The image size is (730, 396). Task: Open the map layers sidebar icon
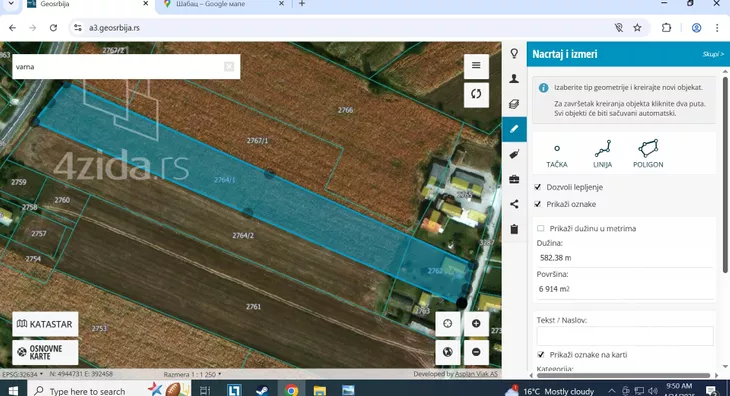coord(514,104)
